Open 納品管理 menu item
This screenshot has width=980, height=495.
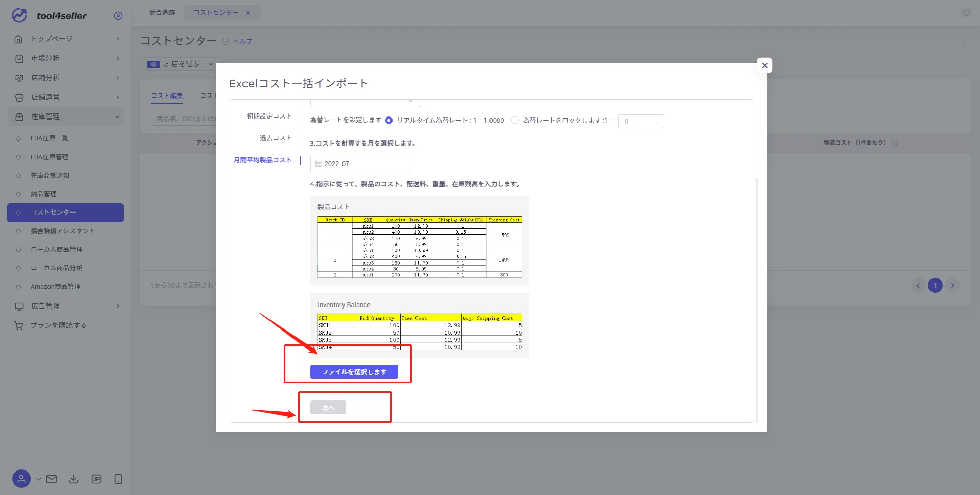(x=43, y=194)
